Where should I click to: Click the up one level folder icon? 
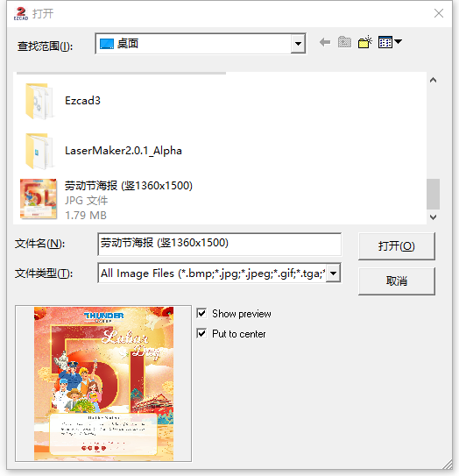pyautogui.click(x=344, y=42)
